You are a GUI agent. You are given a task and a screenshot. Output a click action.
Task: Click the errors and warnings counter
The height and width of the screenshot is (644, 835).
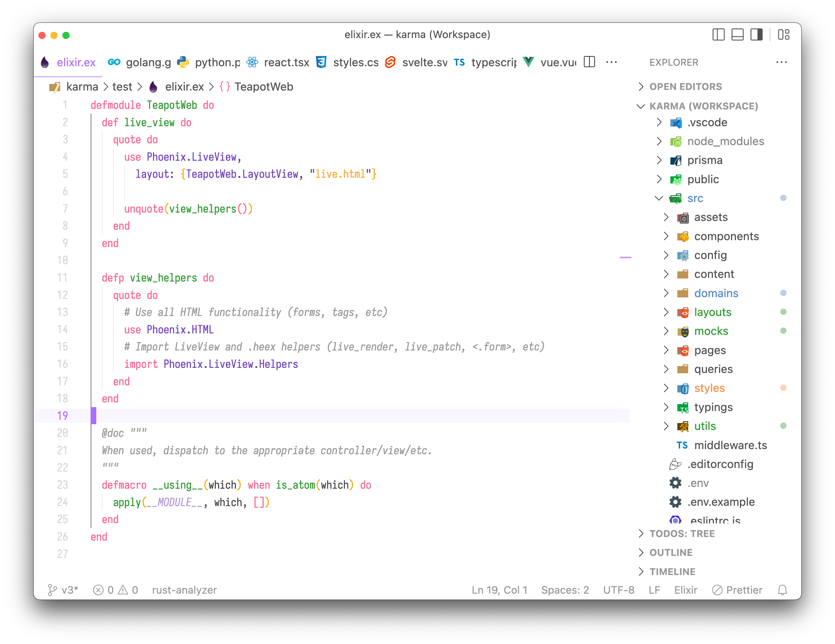(x=115, y=590)
